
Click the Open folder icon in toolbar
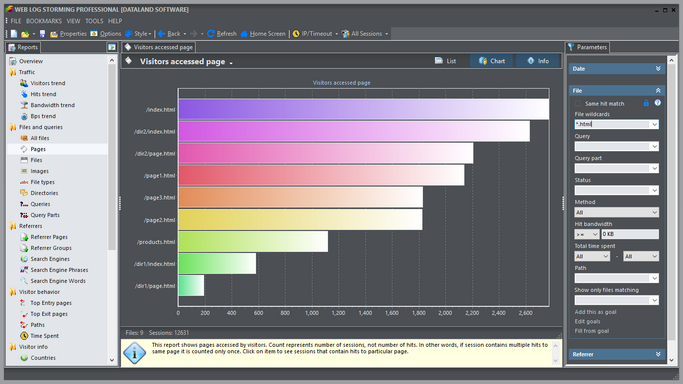click(25, 34)
